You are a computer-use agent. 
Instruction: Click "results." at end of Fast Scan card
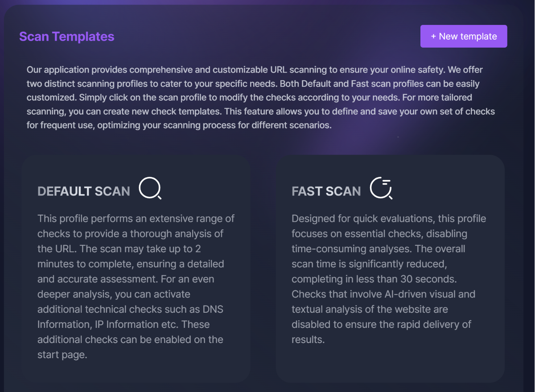(308, 339)
